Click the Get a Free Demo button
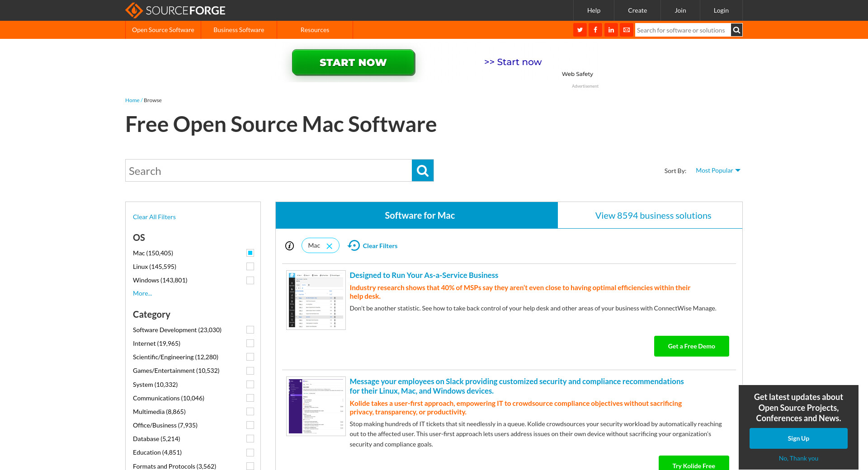Viewport: 868px width, 470px height. click(692, 346)
